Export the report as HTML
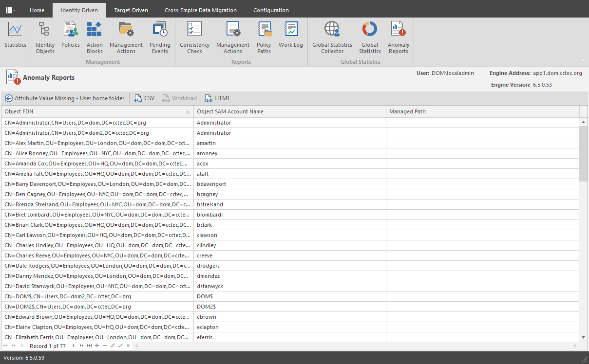 click(x=217, y=98)
